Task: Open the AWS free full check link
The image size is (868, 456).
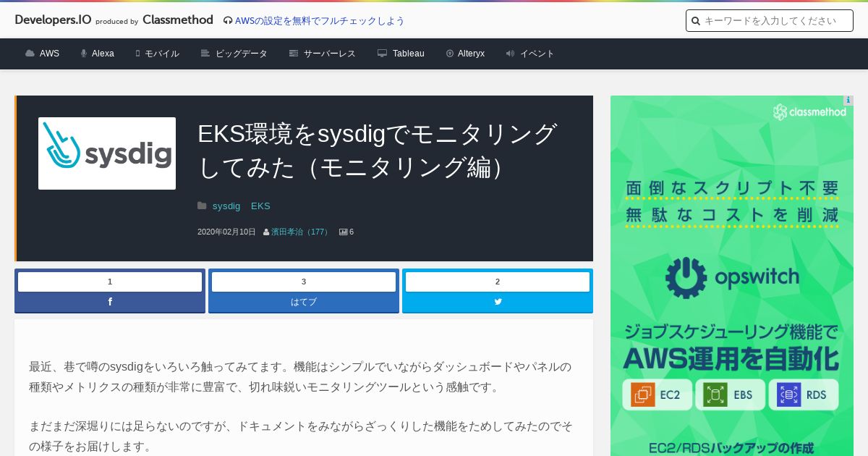Action: 320,21
